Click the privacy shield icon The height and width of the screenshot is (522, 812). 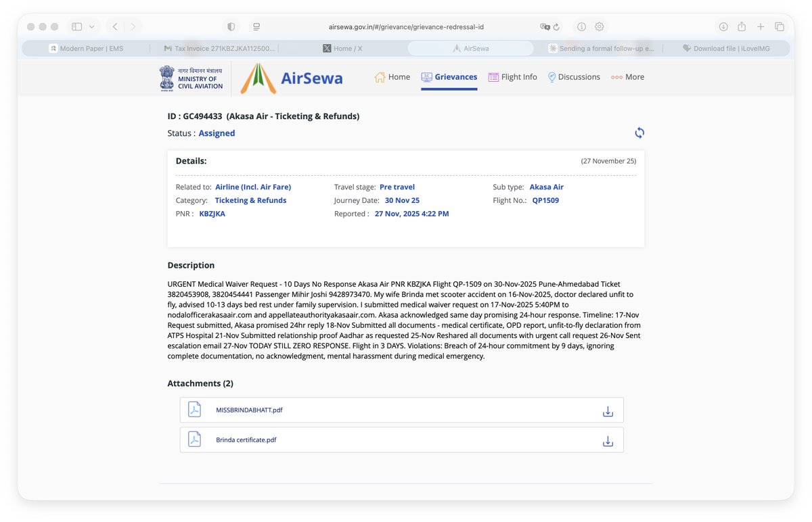[231, 27]
